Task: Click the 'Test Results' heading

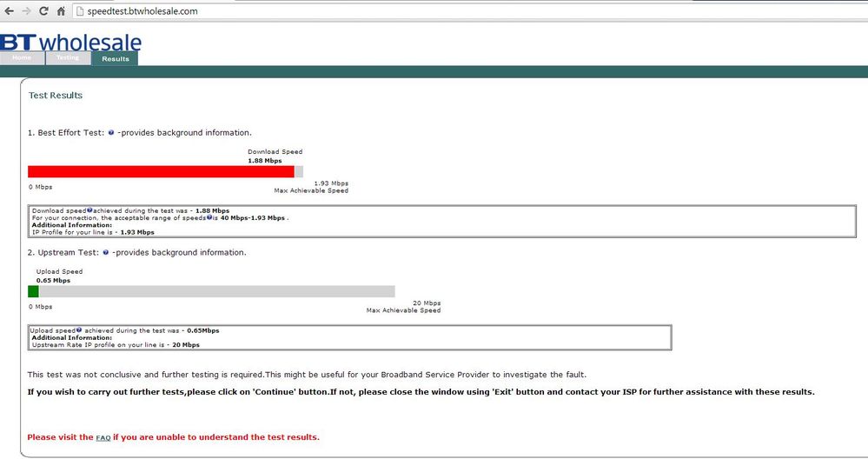Action: click(x=56, y=96)
